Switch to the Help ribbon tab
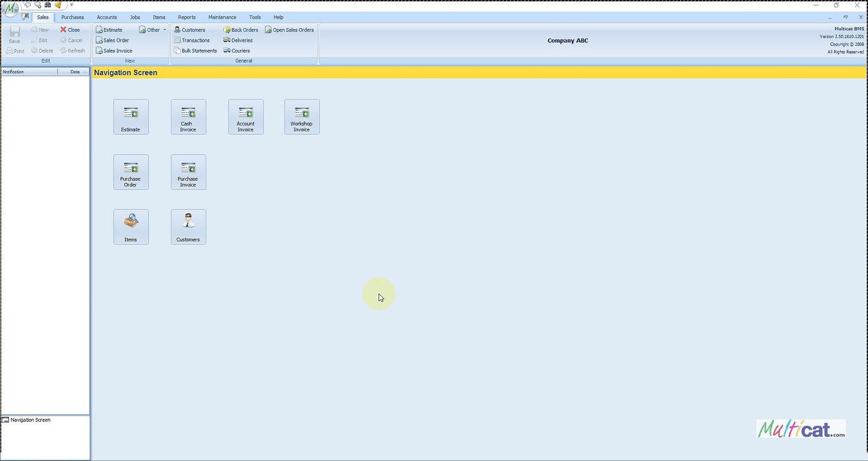The image size is (868, 461). [278, 17]
